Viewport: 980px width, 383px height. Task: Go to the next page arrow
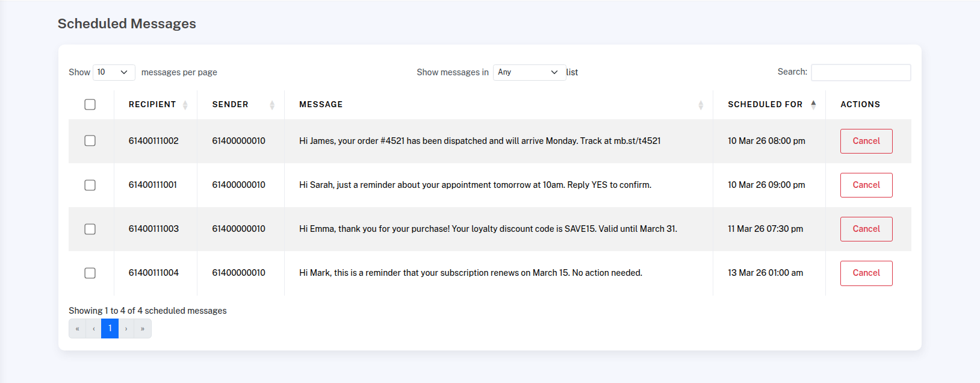(126, 329)
